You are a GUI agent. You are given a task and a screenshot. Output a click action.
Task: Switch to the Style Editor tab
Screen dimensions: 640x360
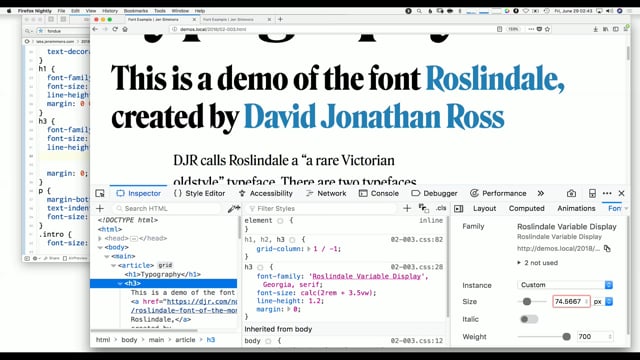200,193
